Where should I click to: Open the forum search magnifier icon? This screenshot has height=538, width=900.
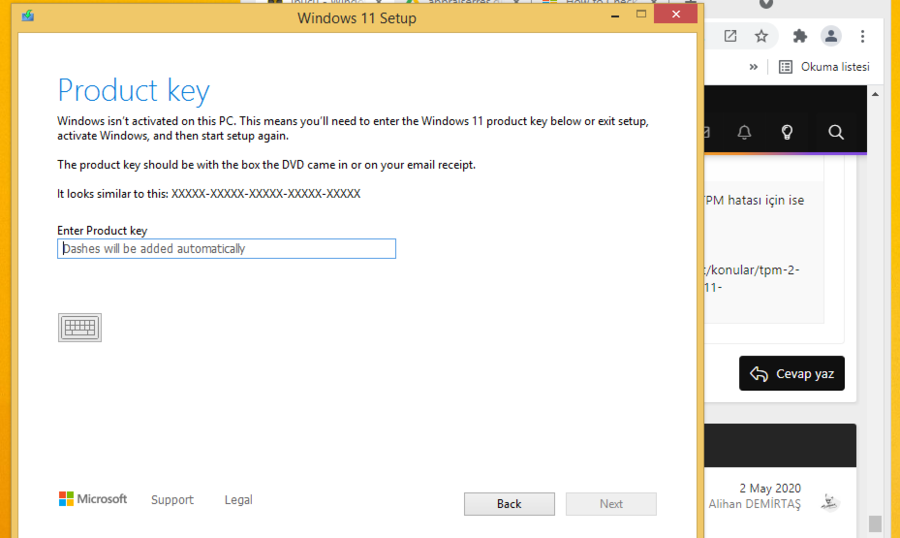(836, 133)
